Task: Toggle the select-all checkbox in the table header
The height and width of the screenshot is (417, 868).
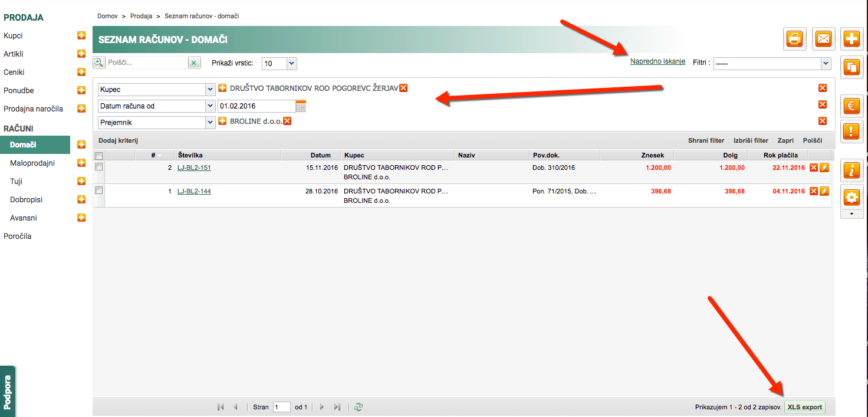Action: (x=99, y=156)
